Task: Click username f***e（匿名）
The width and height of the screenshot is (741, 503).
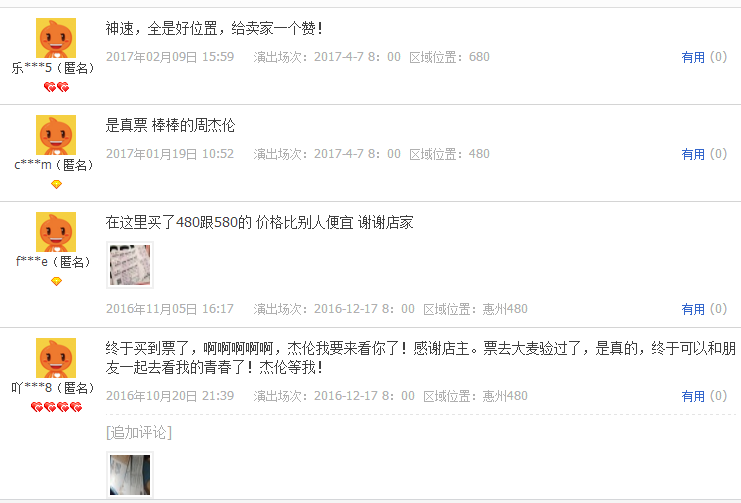Action: 53,262
